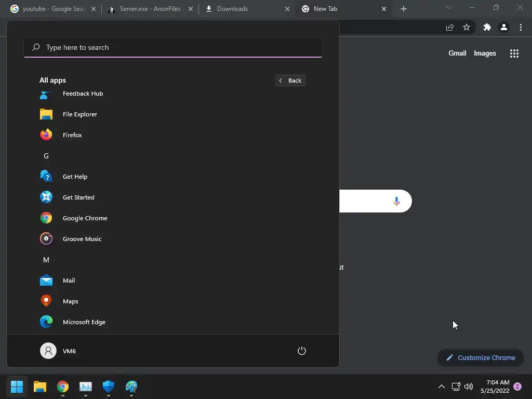Focus the Start menu search box
The width and height of the screenshot is (532, 399).
tap(173, 47)
